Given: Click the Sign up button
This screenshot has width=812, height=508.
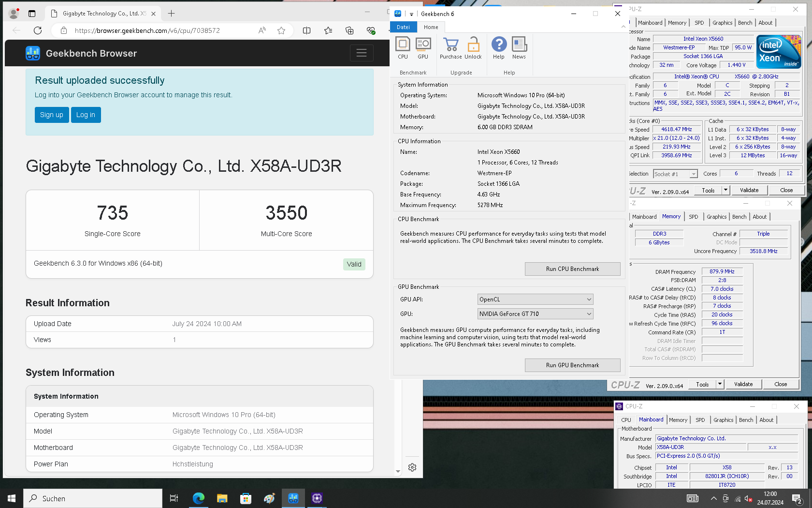Looking at the screenshot, I should [x=52, y=115].
